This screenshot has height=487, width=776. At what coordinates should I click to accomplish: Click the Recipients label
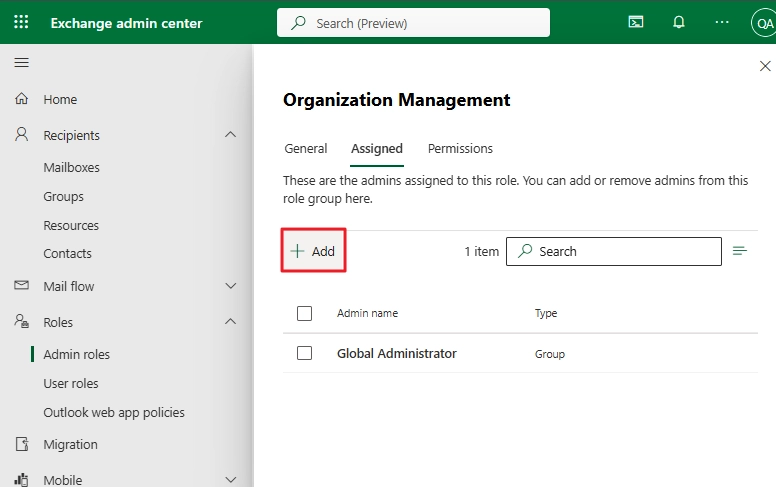pyautogui.click(x=72, y=136)
